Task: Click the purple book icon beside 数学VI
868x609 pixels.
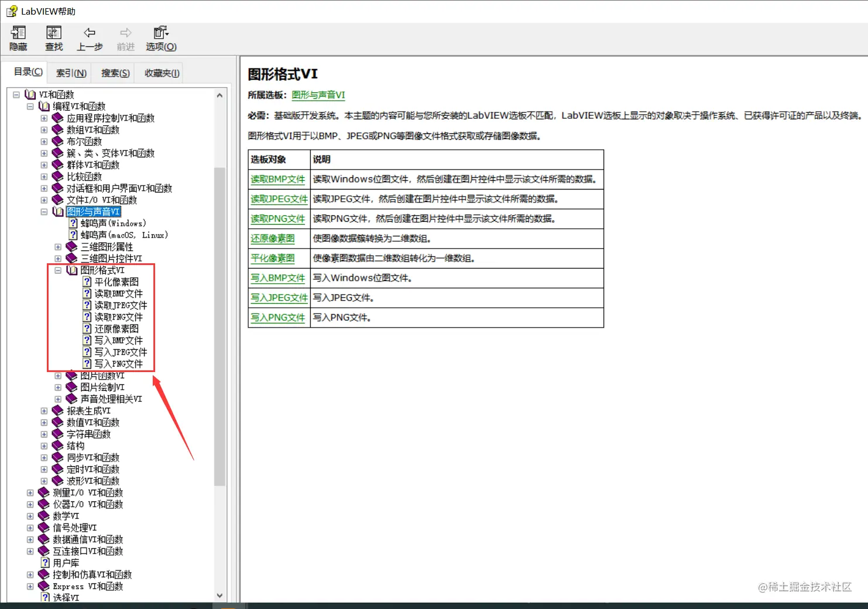Action: [x=44, y=515]
